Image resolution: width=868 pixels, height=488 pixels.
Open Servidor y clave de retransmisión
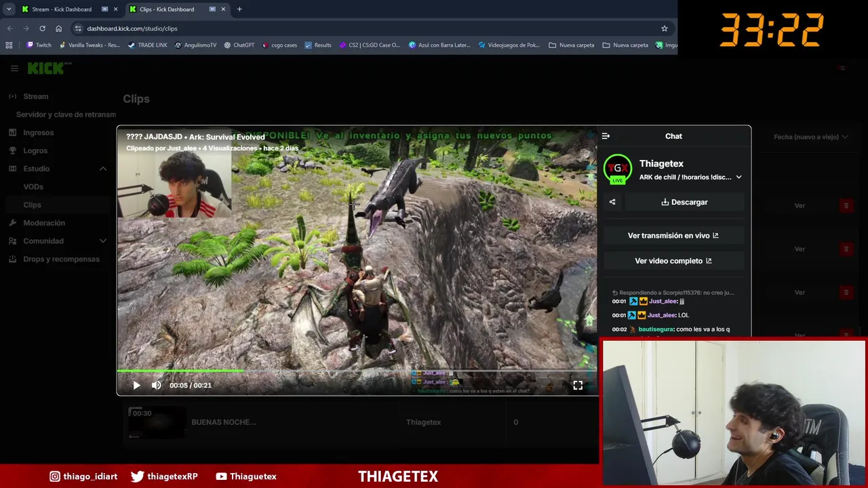(66, 115)
